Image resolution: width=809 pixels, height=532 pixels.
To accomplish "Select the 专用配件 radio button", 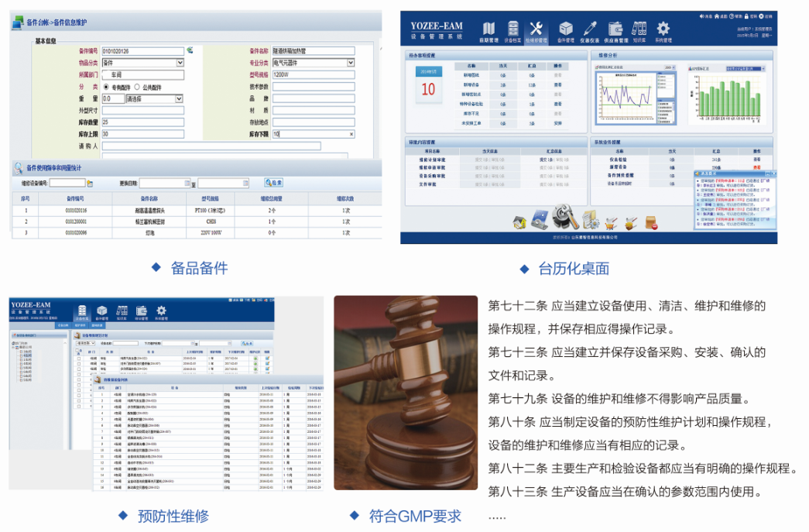I will coord(105,86).
